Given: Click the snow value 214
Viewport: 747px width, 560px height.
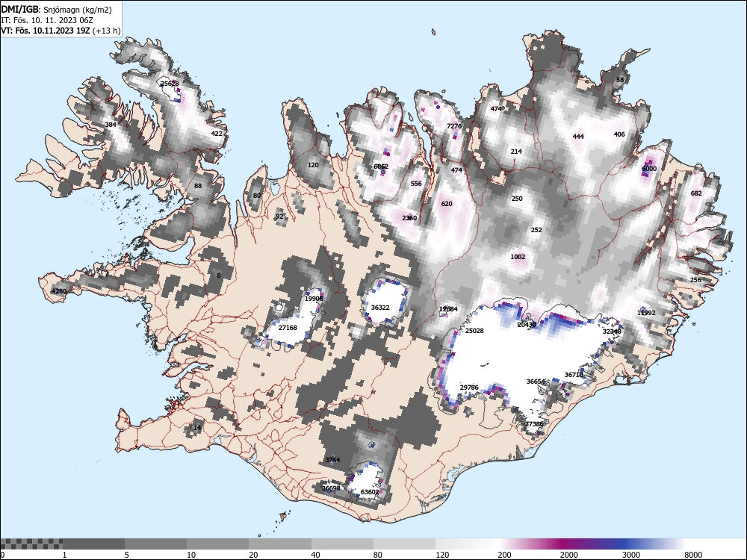Looking at the screenshot, I should click(x=516, y=152).
